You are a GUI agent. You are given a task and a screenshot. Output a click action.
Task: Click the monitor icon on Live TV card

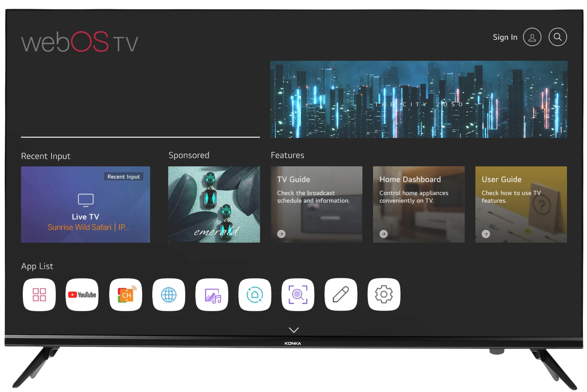pyautogui.click(x=86, y=200)
